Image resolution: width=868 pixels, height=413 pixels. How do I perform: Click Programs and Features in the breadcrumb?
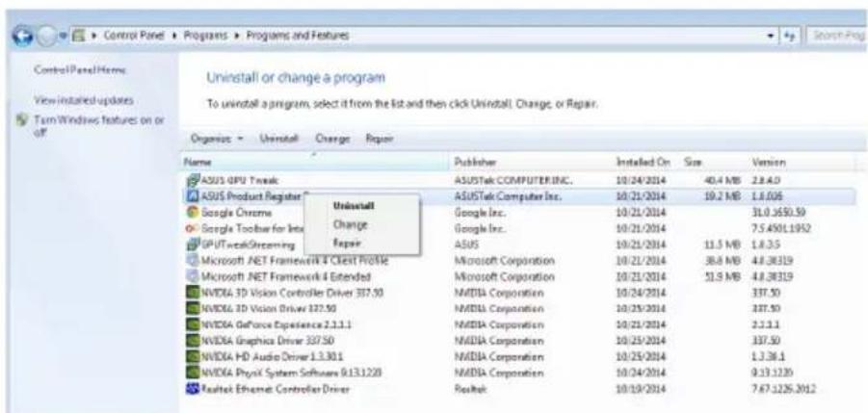click(298, 37)
